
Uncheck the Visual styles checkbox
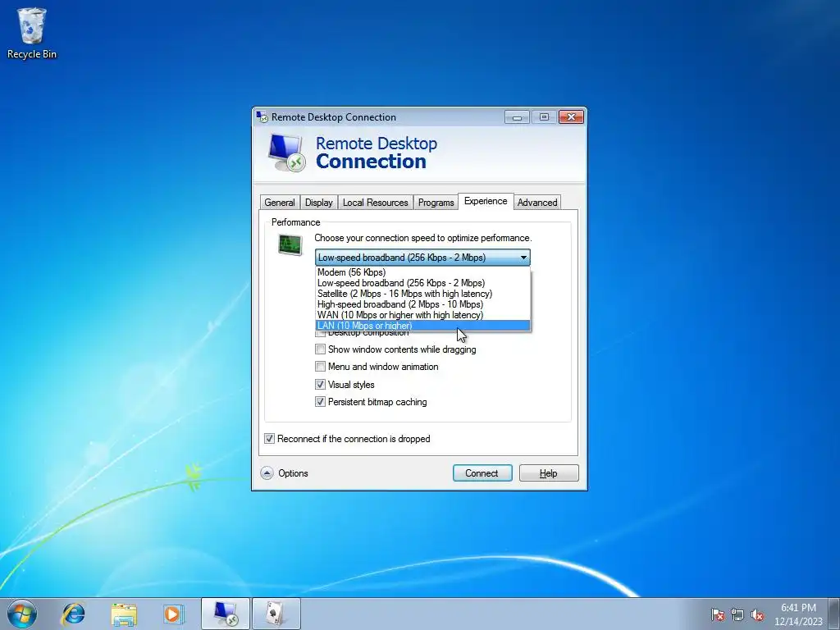321,385
